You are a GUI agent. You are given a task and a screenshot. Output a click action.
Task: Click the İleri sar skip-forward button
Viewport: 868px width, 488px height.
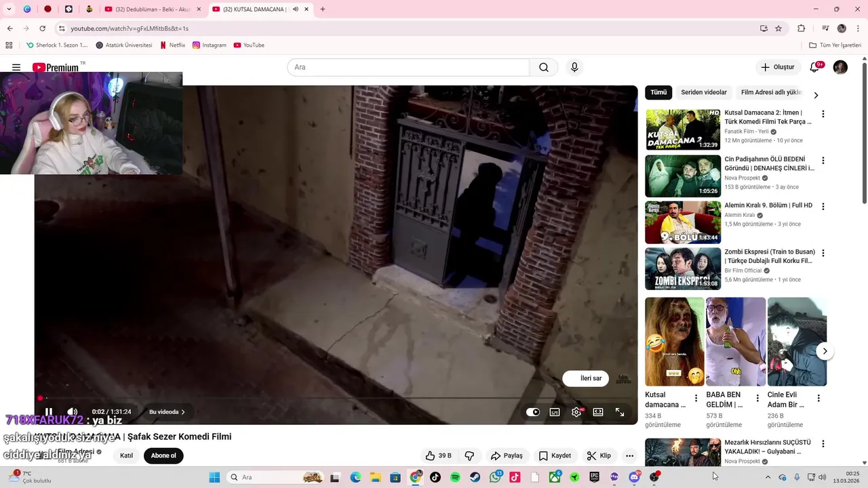(x=586, y=378)
